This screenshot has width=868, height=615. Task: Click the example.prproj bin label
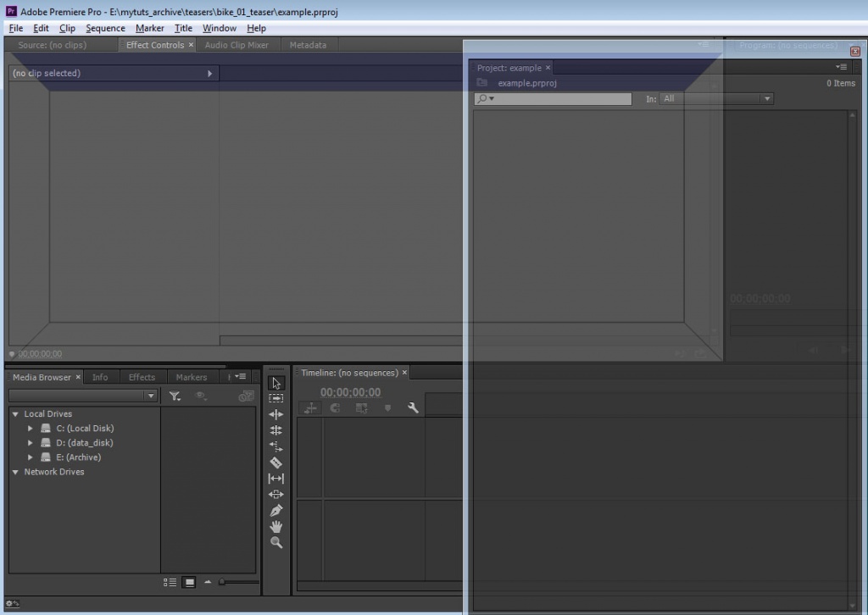pos(527,83)
